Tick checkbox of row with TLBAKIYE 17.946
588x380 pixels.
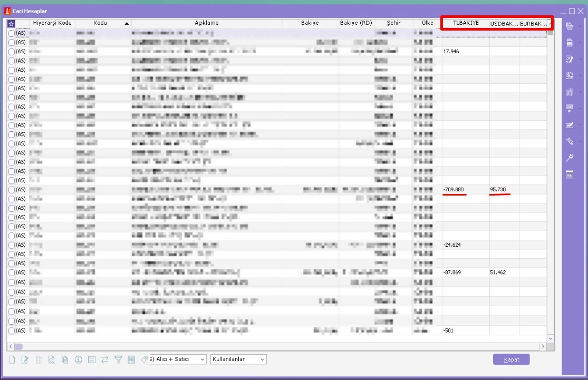coord(12,51)
